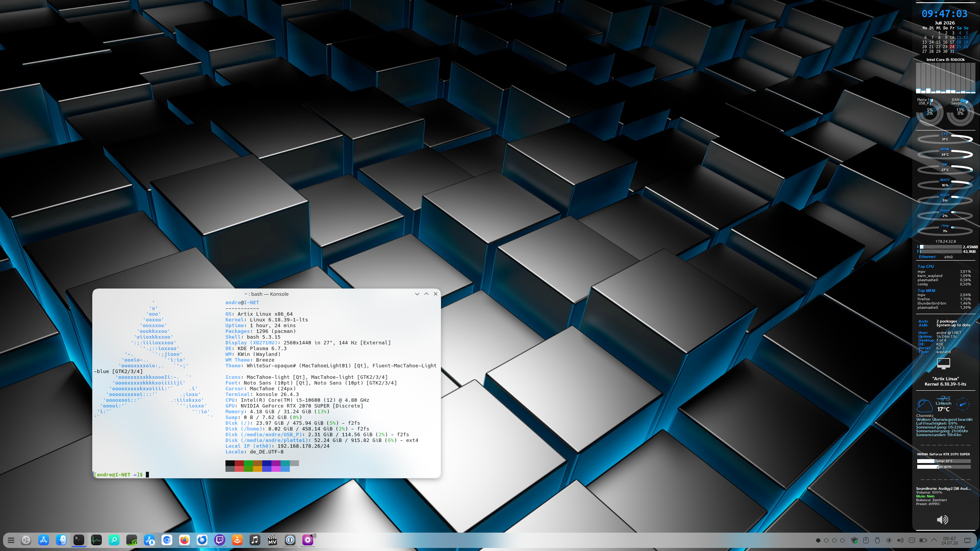The width and height of the screenshot is (980, 551).
Task: Open the clipboard tray icon
Action: pyautogui.click(x=866, y=540)
